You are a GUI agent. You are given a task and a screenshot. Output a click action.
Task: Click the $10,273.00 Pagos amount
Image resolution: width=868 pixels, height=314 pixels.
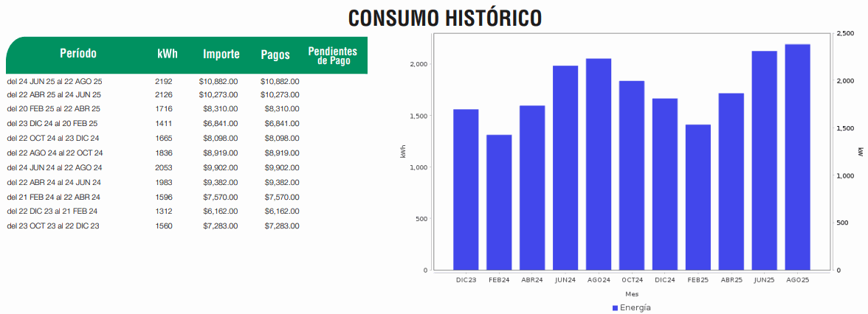coord(280,95)
